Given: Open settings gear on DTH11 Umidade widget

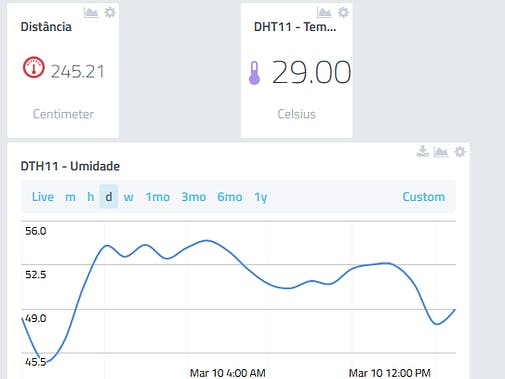Looking at the screenshot, I should [460, 152].
